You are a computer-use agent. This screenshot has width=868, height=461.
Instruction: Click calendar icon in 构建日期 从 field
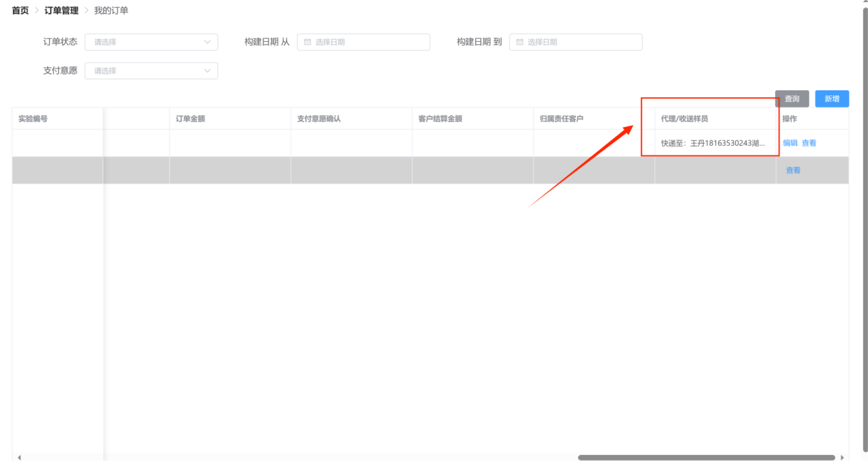pyautogui.click(x=307, y=42)
